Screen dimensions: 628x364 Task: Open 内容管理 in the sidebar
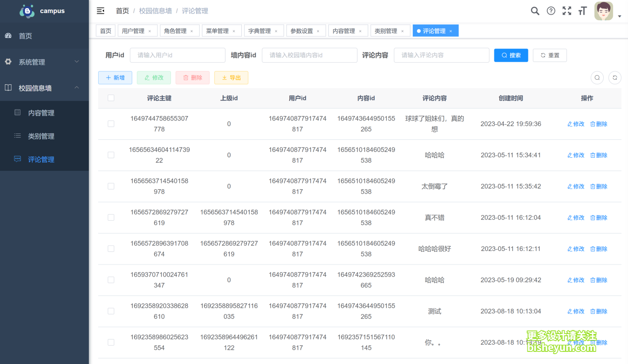click(44, 113)
